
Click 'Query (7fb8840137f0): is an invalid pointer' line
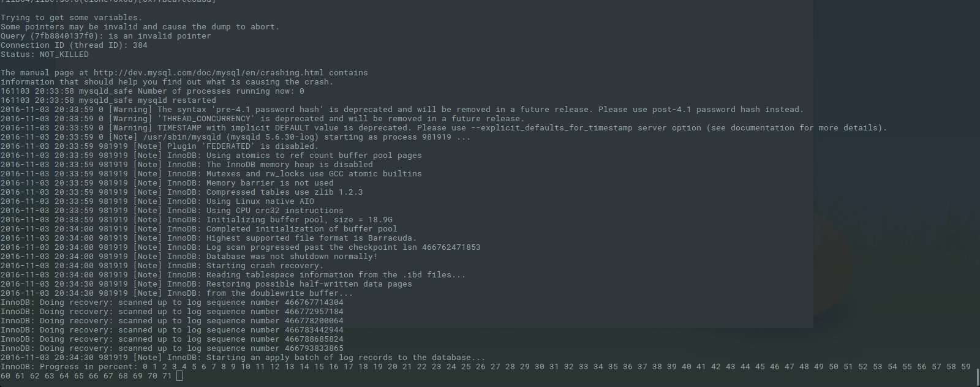tap(106, 36)
